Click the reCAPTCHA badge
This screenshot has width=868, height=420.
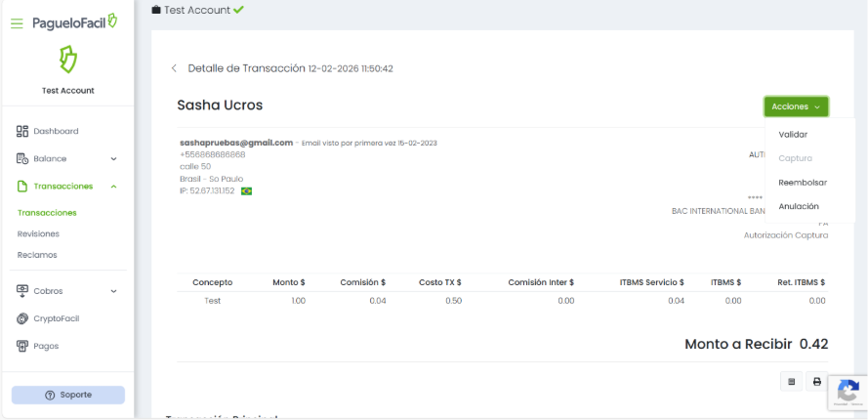pyautogui.click(x=847, y=393)
